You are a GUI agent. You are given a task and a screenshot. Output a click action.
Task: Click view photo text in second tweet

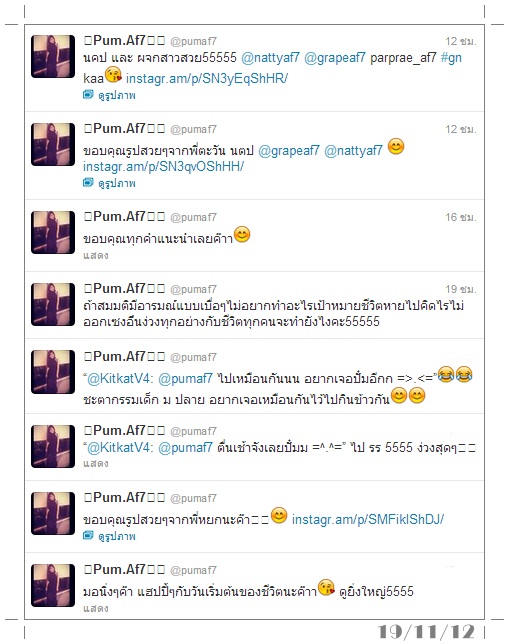tap(117, 183)
